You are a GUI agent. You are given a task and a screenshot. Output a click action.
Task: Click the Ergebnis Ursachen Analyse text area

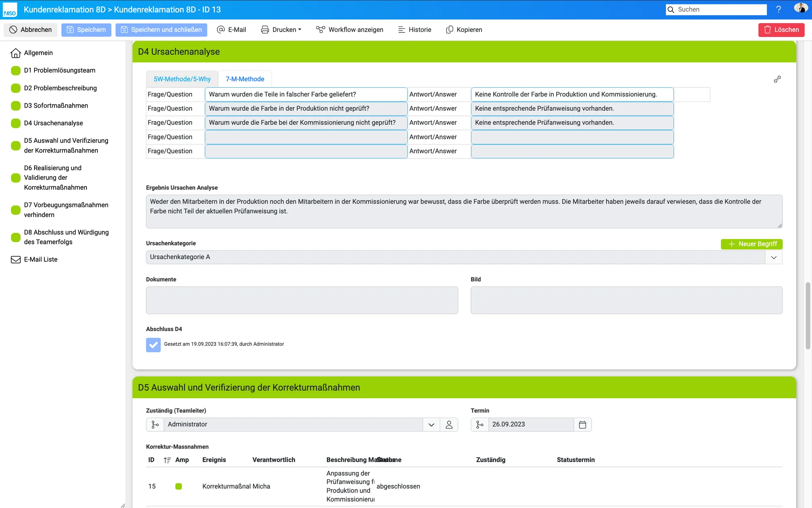pyautogui.click(x=464, y=211)
